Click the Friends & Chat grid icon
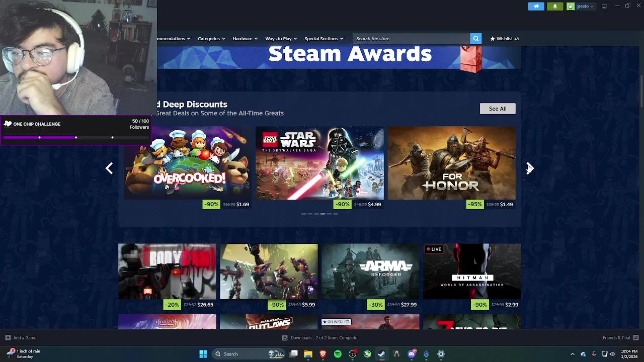Screen dimensions: 644x362 coord(636,338)
